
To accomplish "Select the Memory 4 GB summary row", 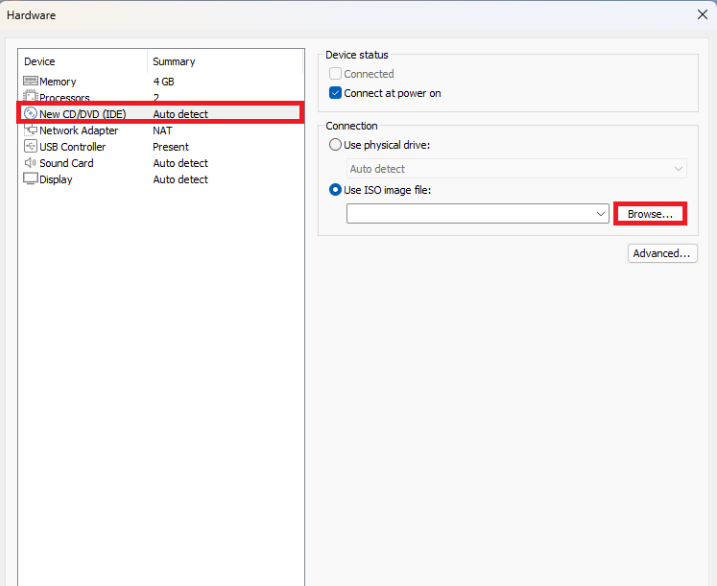I will (x=164, y=81).
